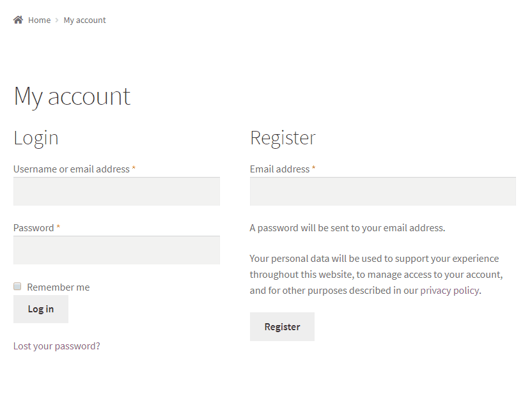The height and width of the screenshot is (396, 532).
Task: Select the My account breadcrumb item
Action: pos(84,20)
